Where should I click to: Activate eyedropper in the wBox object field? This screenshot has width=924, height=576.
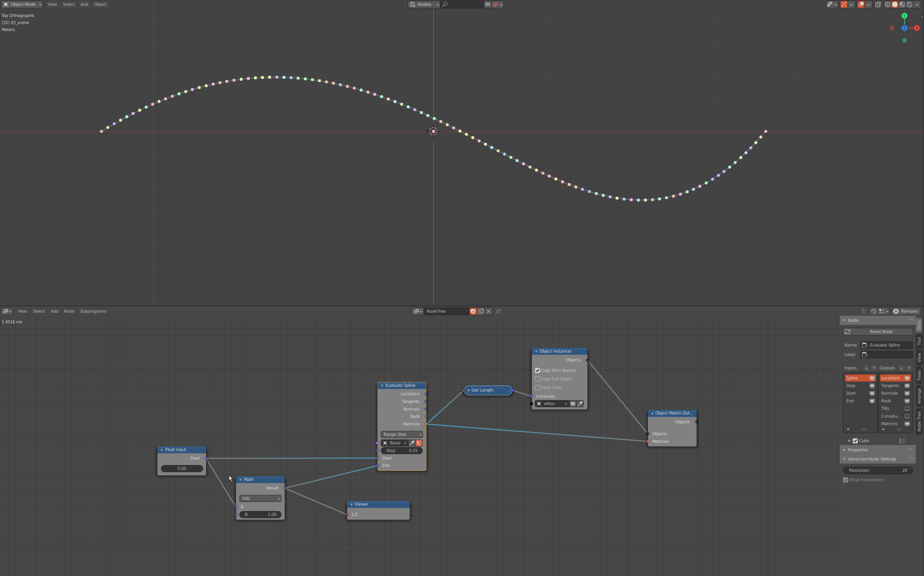point(581,404)
